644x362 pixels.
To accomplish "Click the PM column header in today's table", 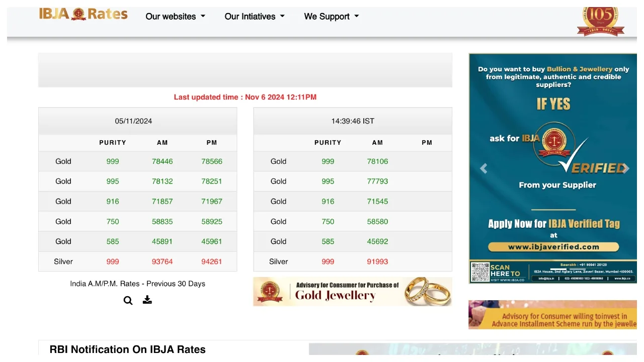I will click(x=427, y=143).
